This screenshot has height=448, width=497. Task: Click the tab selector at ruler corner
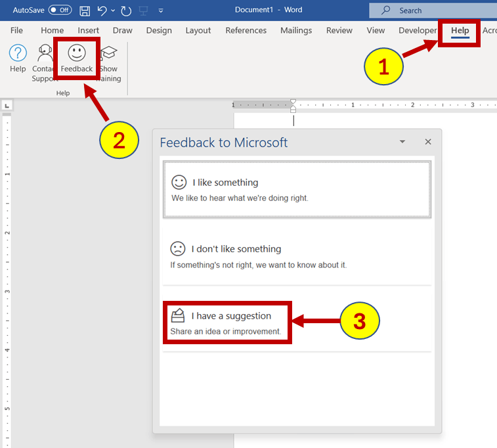click(7, 105)
